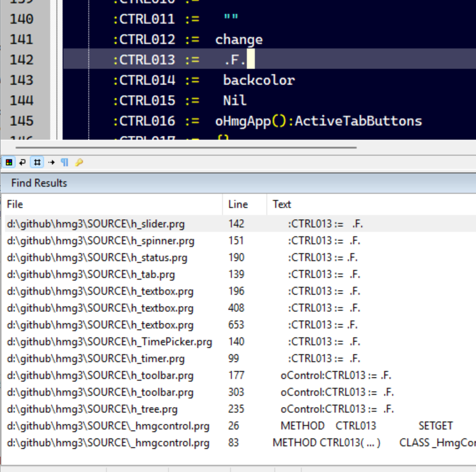476x472 pixels.
Task: Click the :CTRL012 identifier in the editor
Action: coord(144,40)
